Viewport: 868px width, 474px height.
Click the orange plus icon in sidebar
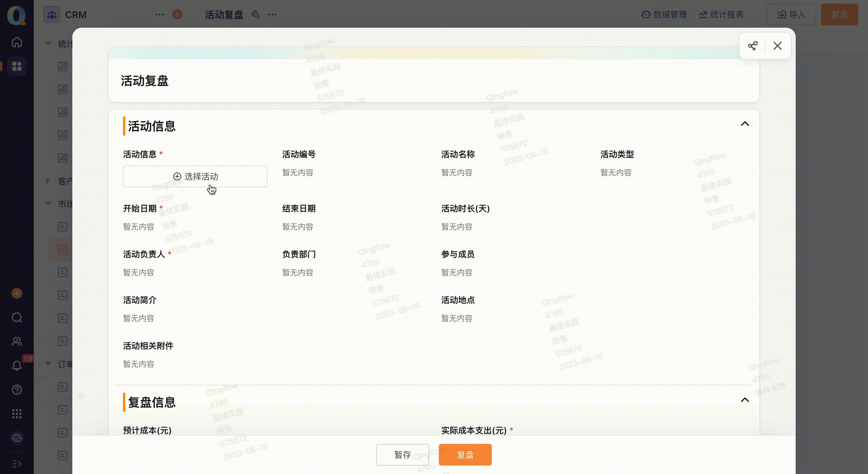point(17,293)
